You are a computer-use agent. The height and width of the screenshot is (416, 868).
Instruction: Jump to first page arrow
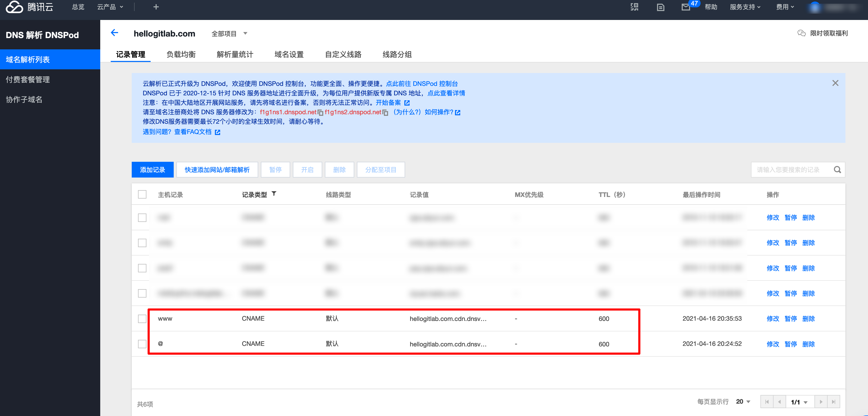[767, 402]
